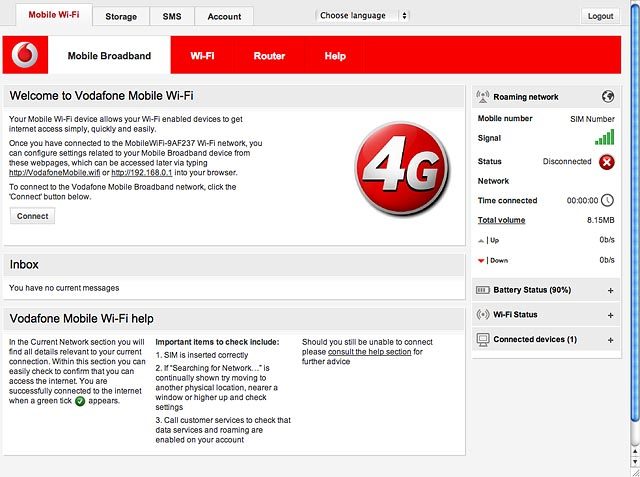Click the 4G badge image
640x477 pixels.
click(x=402, y=168)
